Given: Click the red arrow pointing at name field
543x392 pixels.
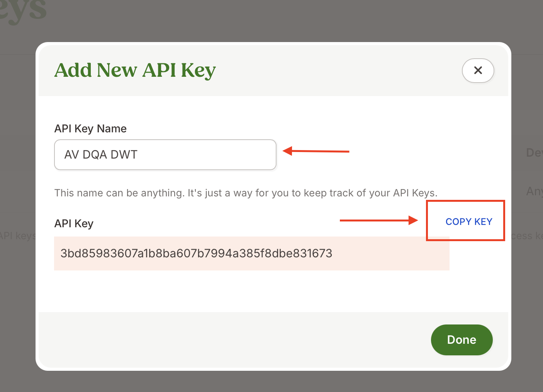Looking at the screenshot, I should [x=316, y=151].
